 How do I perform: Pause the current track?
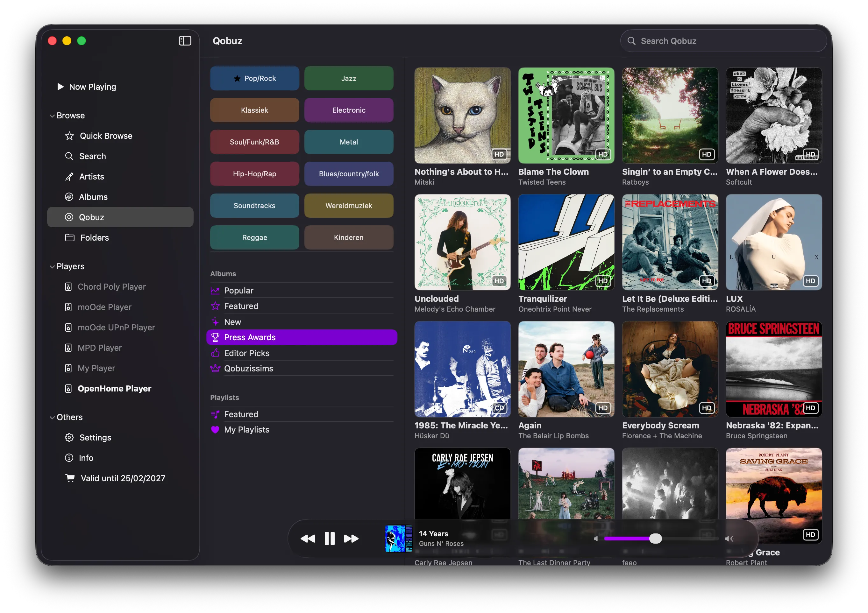point(330,539)
